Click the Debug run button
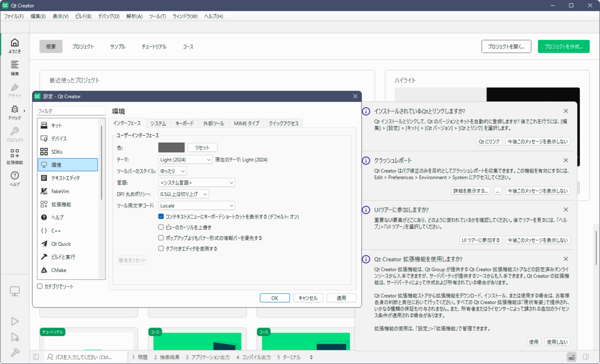The width and height of the screenshot is (600, 364). (x=14, y=337)
